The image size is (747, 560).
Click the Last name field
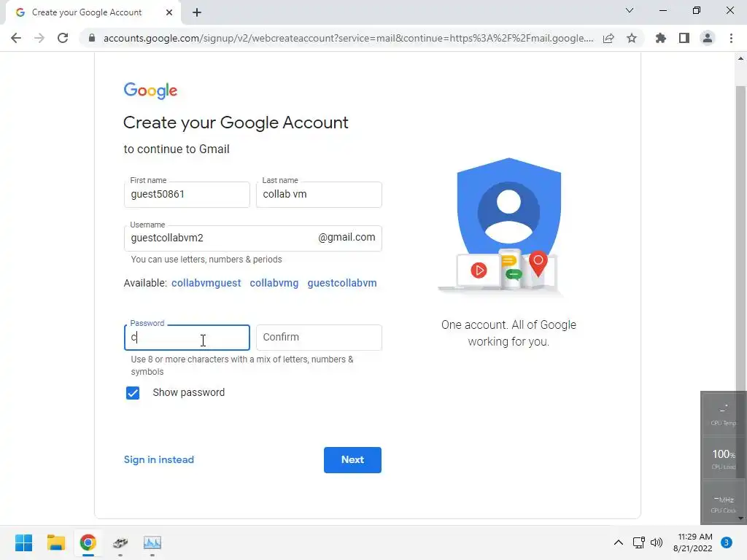point(319,194)
